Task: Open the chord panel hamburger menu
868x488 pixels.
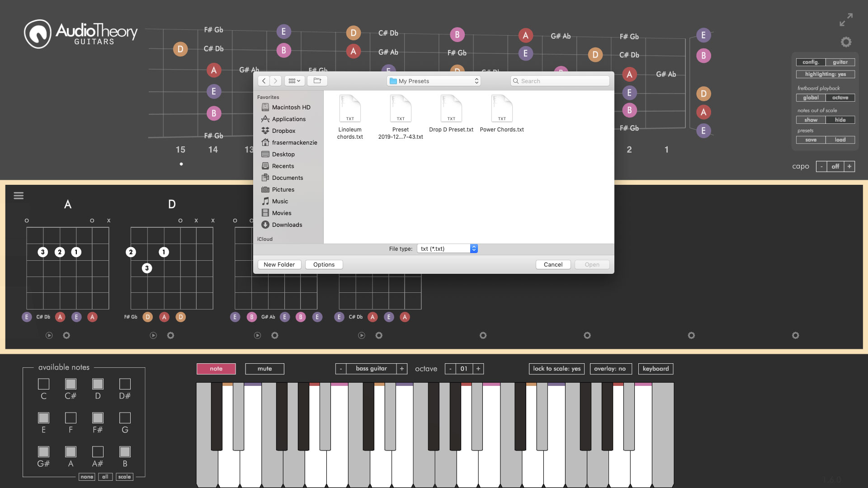Action: pyautogui.click(x=19, y=196)
